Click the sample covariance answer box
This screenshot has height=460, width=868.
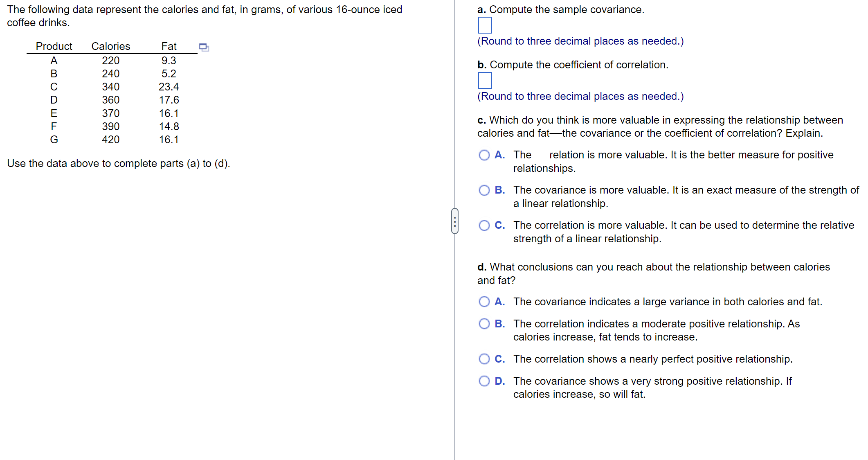click(485, 25)
